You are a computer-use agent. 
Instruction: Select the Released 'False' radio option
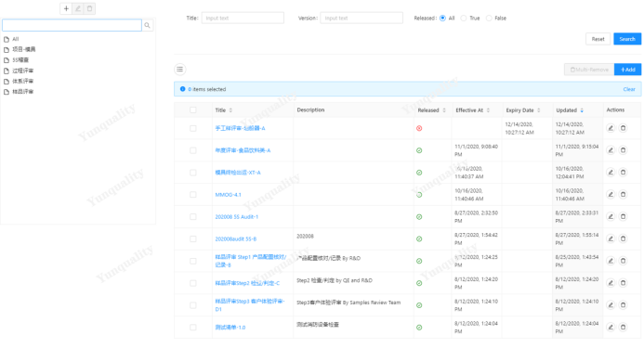[489, 18]
